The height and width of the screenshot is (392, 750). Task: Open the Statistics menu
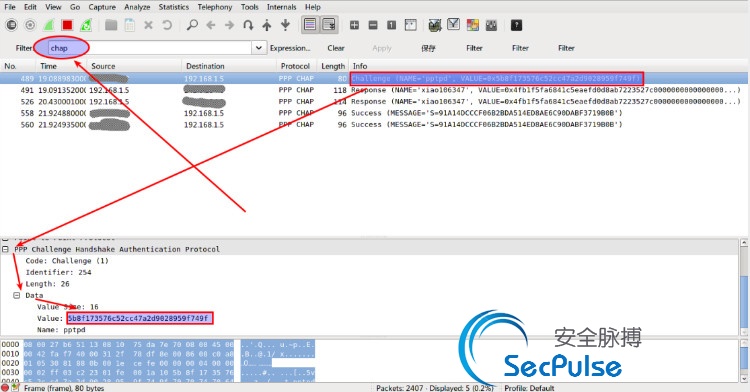click(174, 7)
